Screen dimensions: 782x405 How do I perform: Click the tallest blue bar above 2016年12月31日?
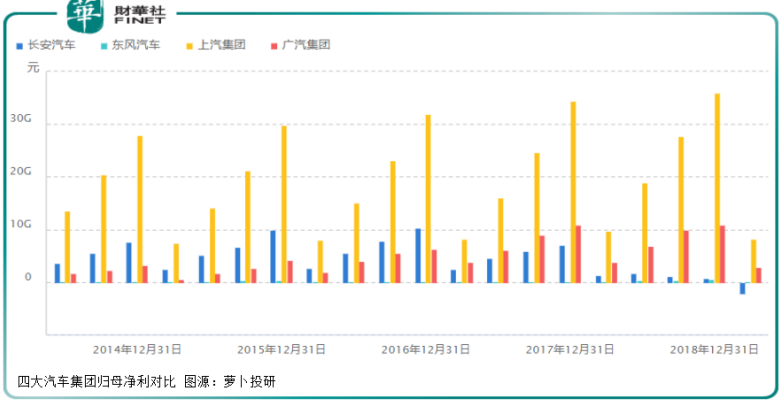(417, 255)
